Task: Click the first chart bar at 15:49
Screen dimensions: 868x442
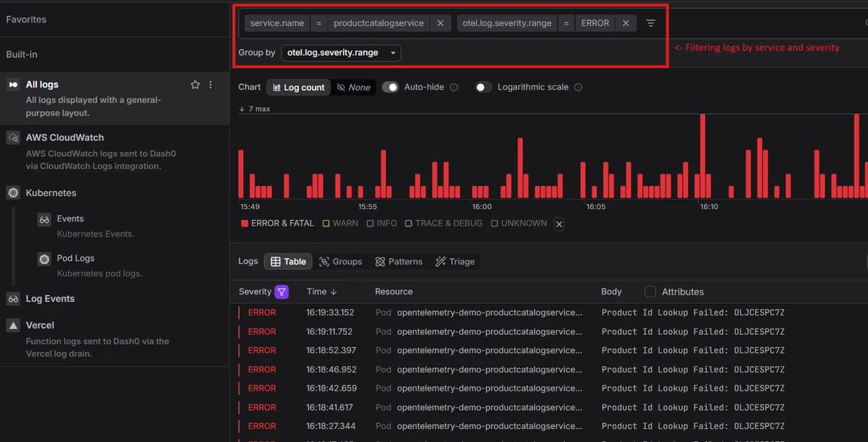Action: (x=241, y=174)
